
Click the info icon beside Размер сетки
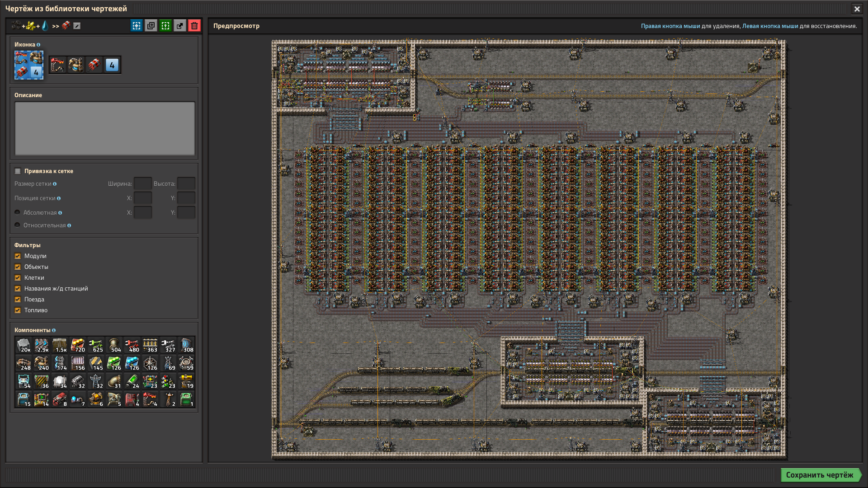tap(55, 184)
